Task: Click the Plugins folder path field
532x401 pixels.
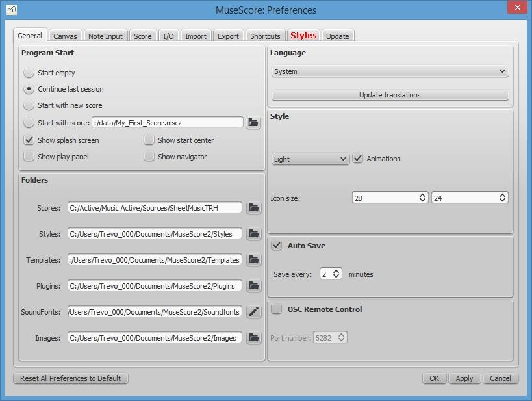Action: (155, 286)
